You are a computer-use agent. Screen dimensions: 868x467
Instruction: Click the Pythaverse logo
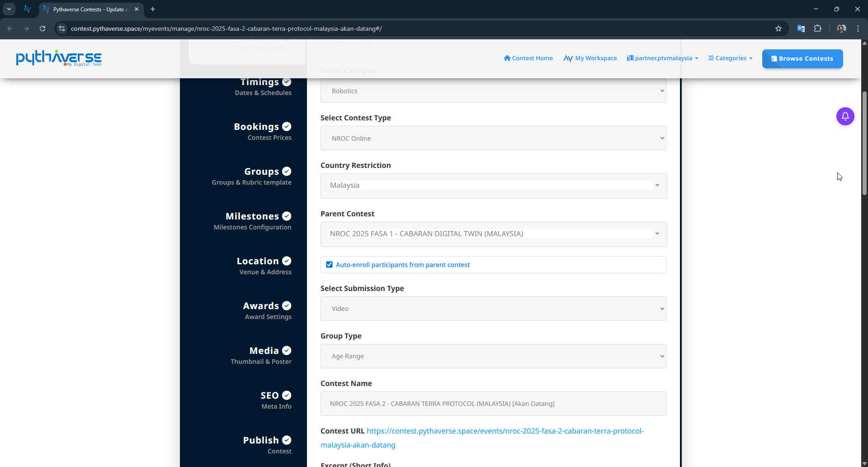(59, 58)
